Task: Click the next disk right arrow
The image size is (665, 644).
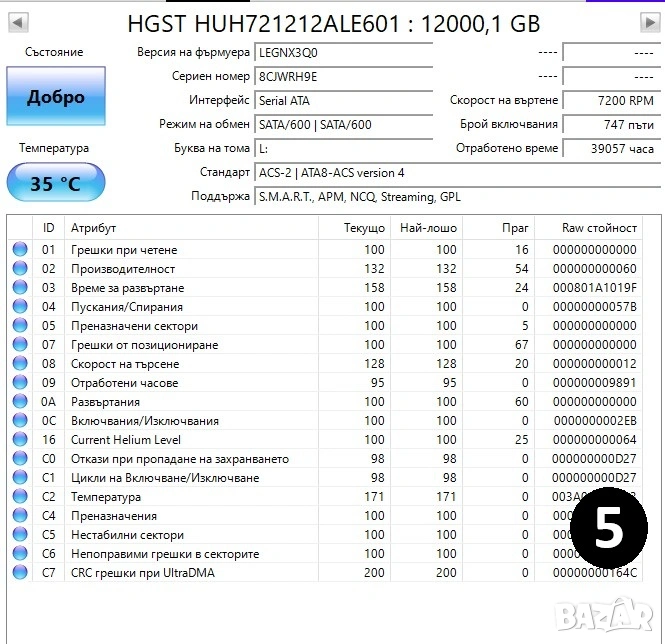Action: (x=649, y=22)
